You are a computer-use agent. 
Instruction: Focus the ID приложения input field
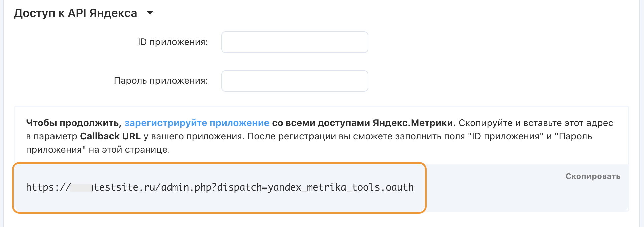pyautogui.click(x=295, y=42)
